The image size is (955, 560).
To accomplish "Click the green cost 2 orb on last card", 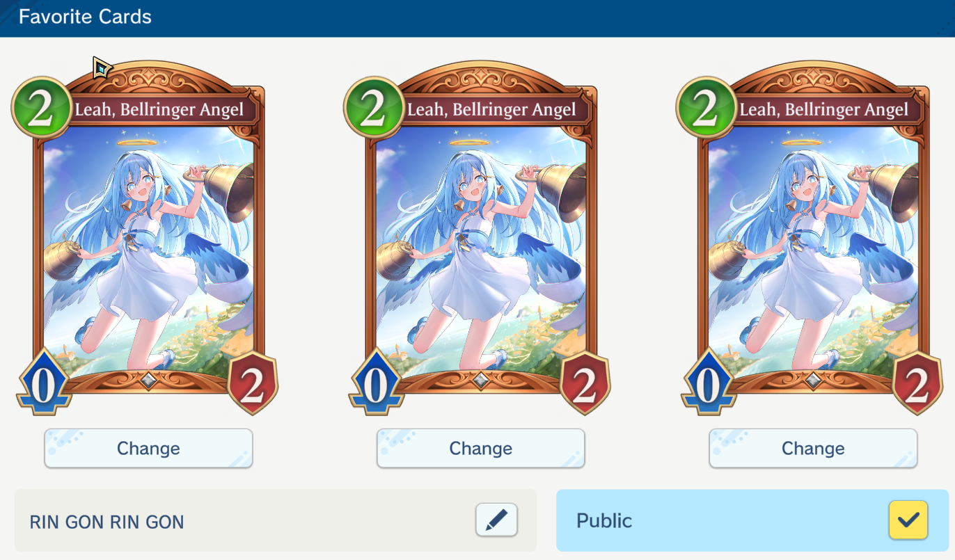I will pos(706,107).
